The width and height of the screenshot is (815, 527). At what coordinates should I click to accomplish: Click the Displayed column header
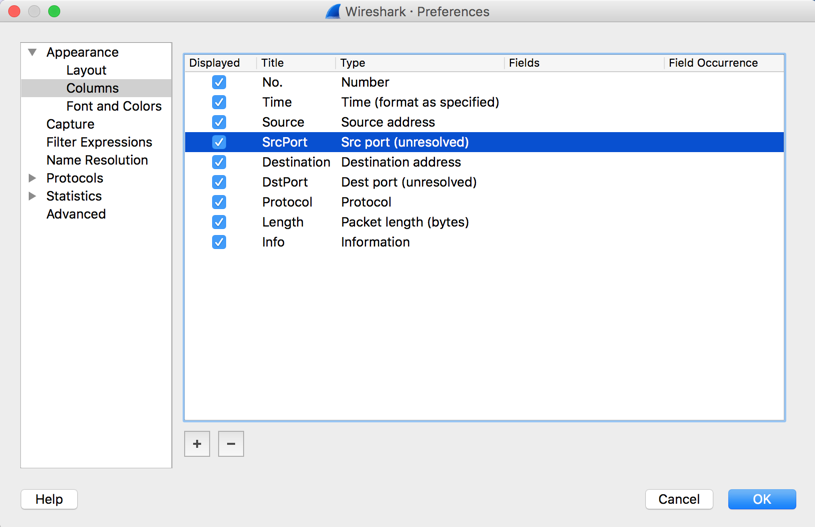[220, 63]
